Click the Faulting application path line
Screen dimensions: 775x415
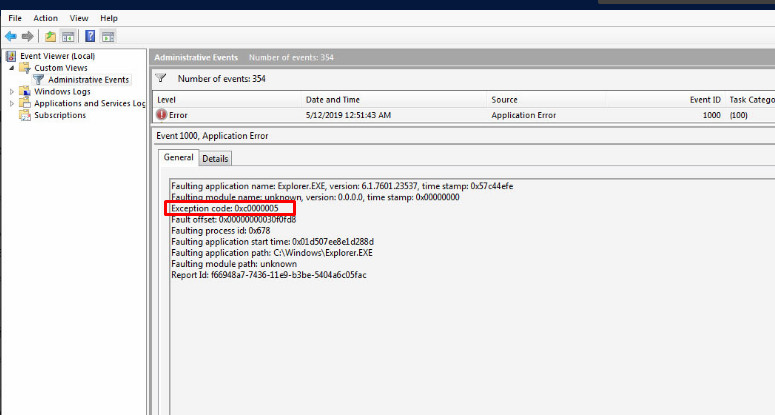(x=272, y=252)
